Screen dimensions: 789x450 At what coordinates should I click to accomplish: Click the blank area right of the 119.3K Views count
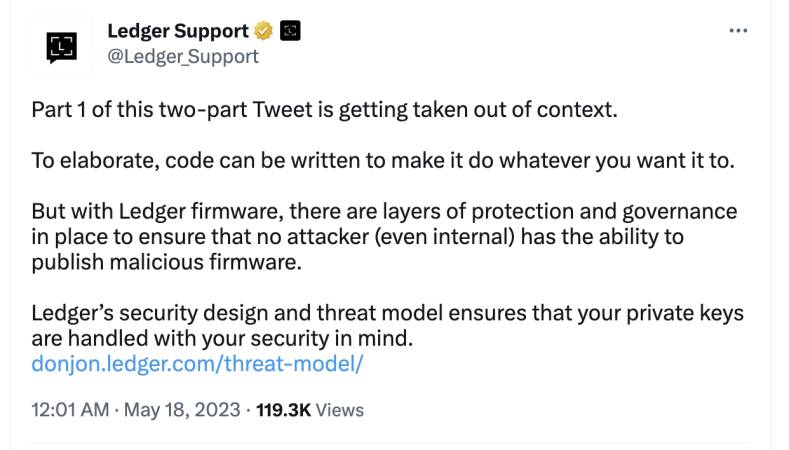[554, 410]
